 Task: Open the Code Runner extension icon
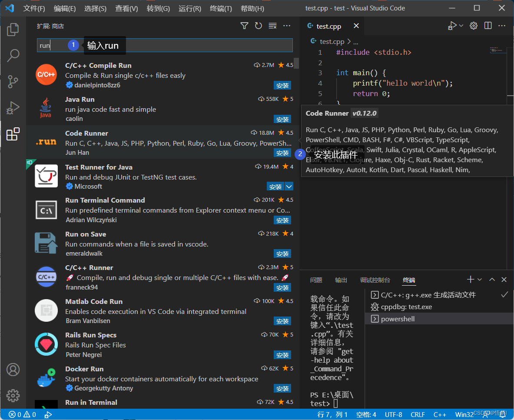point(46,142)
